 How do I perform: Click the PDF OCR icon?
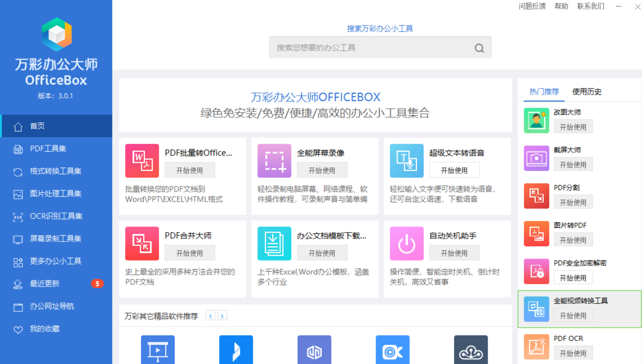point(537,347)
